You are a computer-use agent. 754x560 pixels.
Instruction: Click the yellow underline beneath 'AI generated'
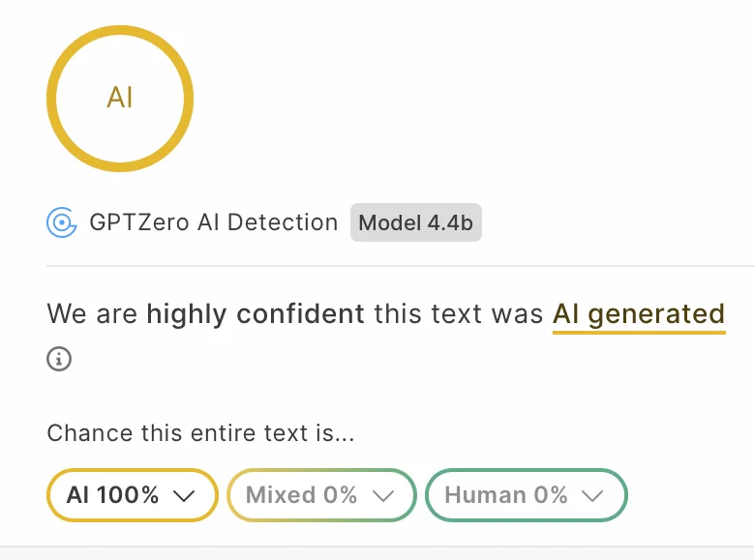[638, 332]
